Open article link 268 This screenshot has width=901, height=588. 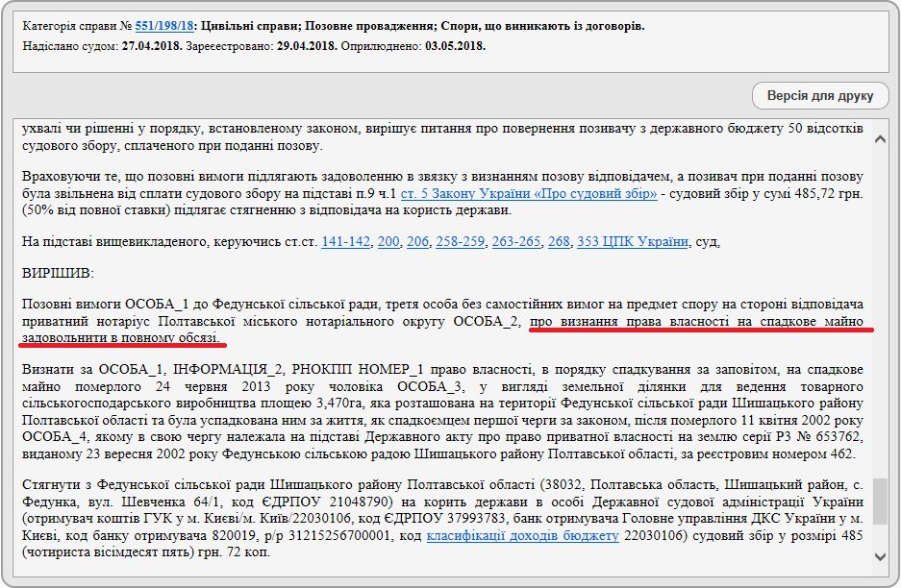[559, 242]
